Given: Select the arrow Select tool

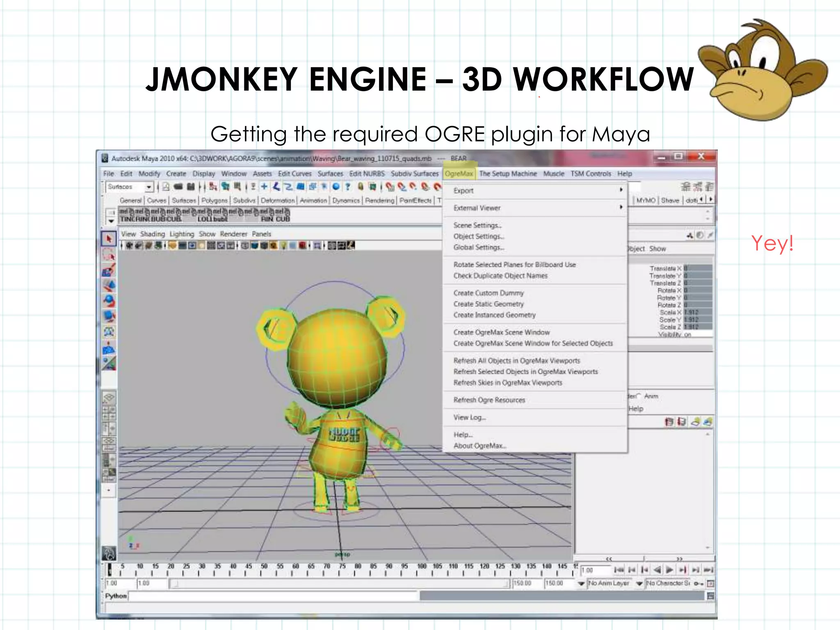Looking at the screenshot, I should [x=109, y=239].
